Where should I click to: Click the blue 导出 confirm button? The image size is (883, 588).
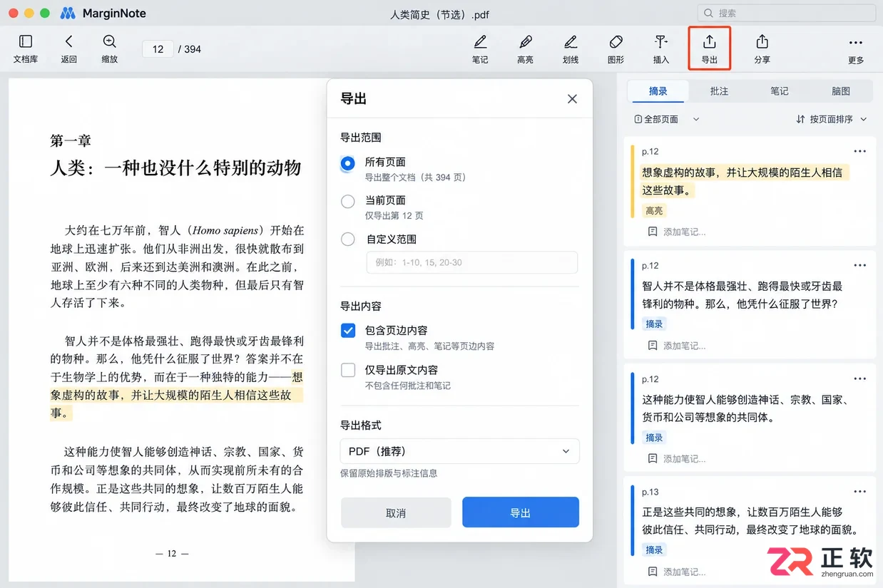pos(521,513)
